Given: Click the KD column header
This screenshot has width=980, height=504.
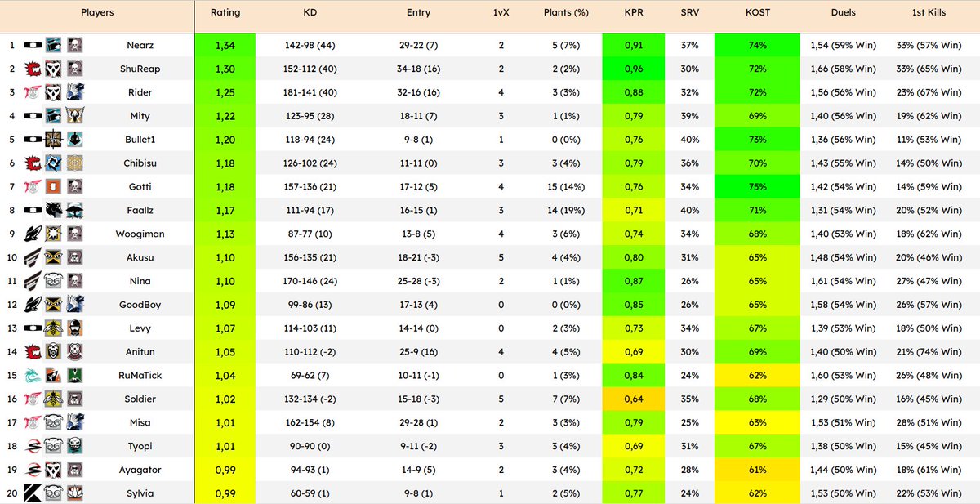Looking at the screenshot, I should (x=309, y=13).
